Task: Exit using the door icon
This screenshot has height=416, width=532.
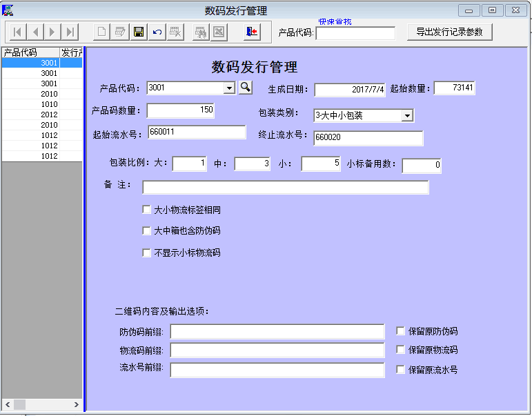Action: point(252,32)
